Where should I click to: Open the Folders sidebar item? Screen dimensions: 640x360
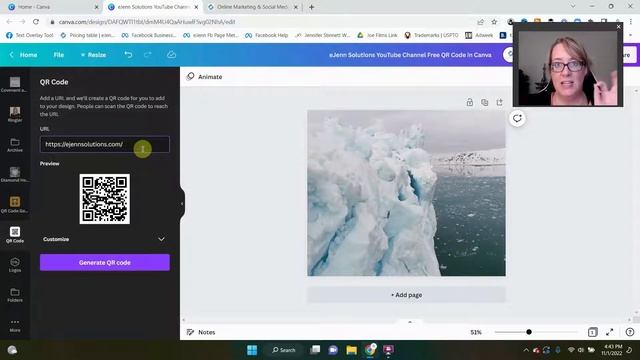point(15,295)
